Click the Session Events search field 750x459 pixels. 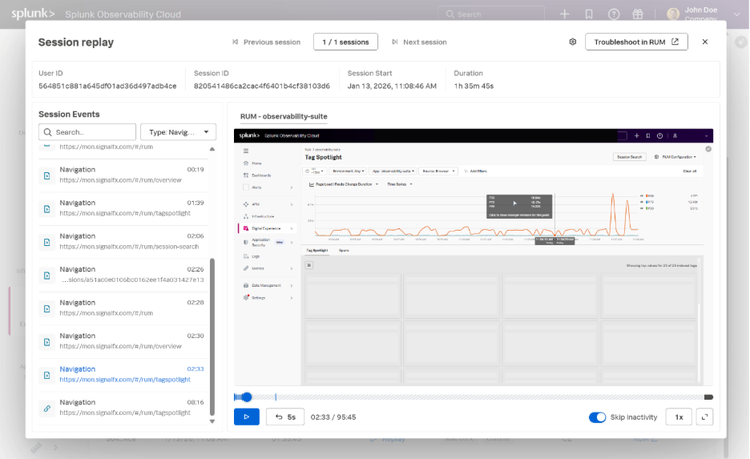88,132
